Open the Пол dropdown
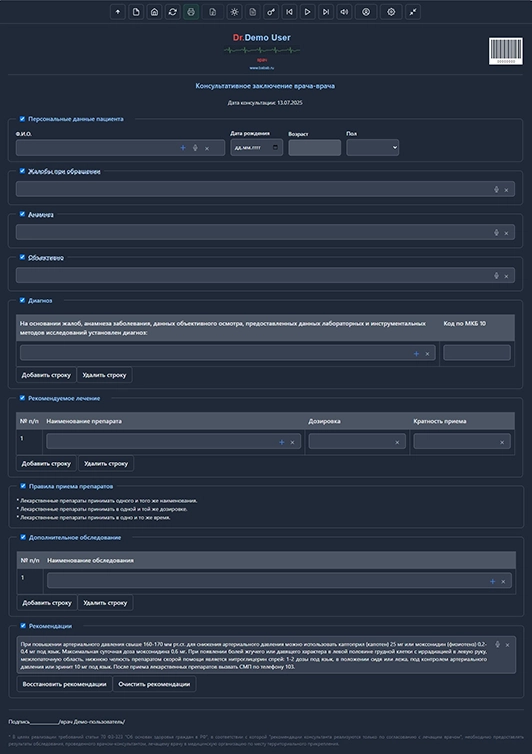532x754 pixels. [x=372, y=147]
